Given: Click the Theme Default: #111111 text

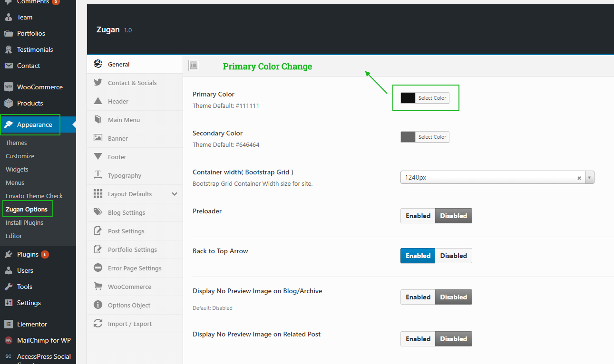Looking at the screenshot, I should pyautogui.click(x=226, y=105).
